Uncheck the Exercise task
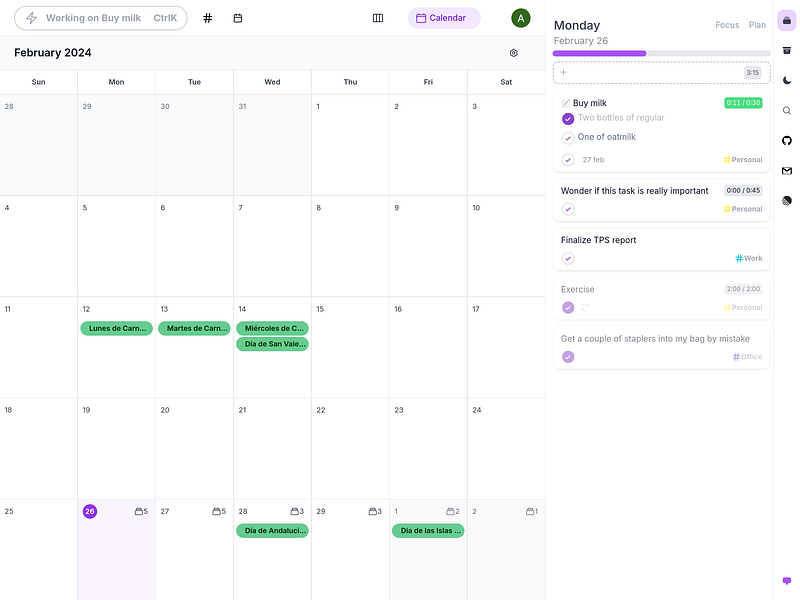This screenshot has height=600, width=800. [x=568, y=308]
